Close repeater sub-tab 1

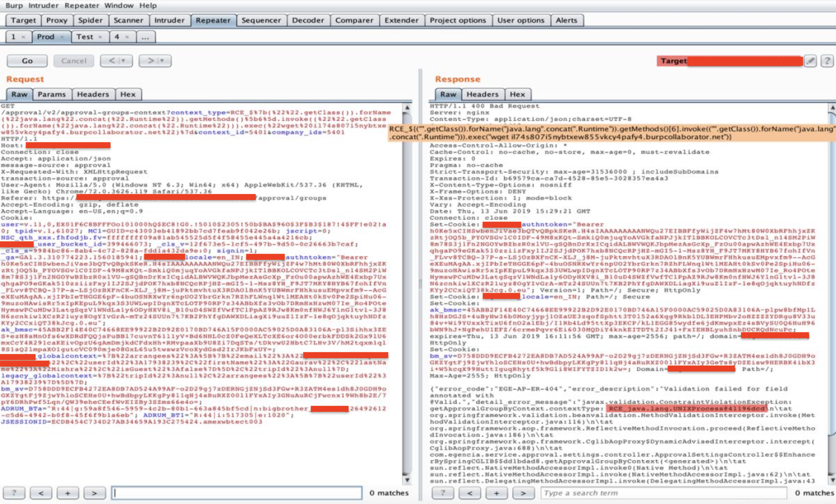point(23,37)
